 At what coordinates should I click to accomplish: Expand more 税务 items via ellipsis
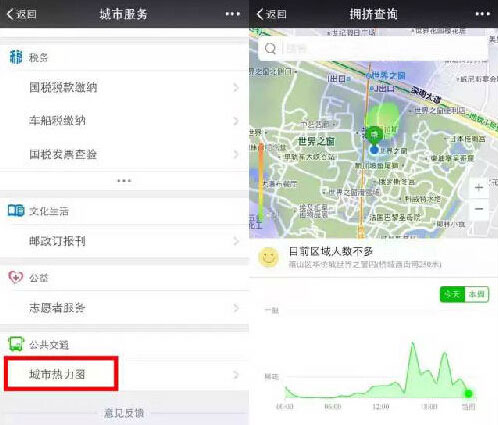point(124,181)
